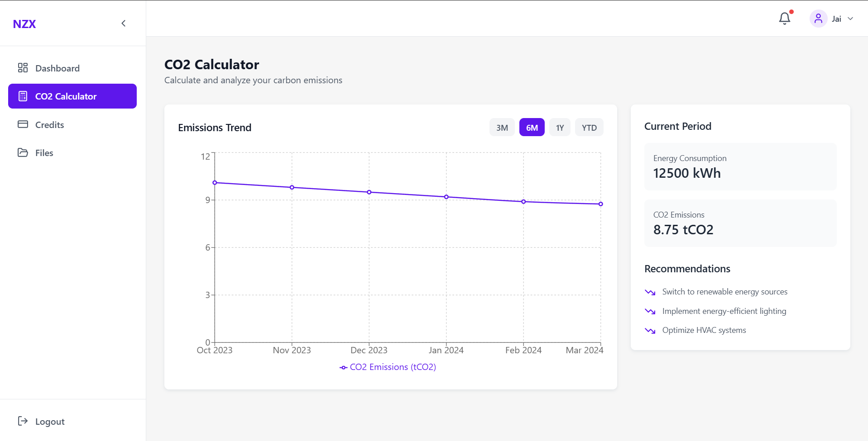The image size is (868, 441).
Task: Switch chart to 1Y range
Action: (x=560, y=128)
